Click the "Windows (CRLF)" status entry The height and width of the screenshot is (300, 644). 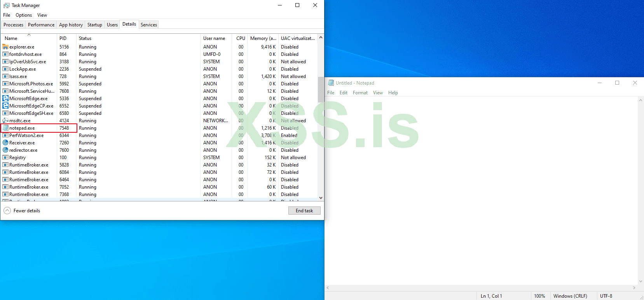(570, 296)
